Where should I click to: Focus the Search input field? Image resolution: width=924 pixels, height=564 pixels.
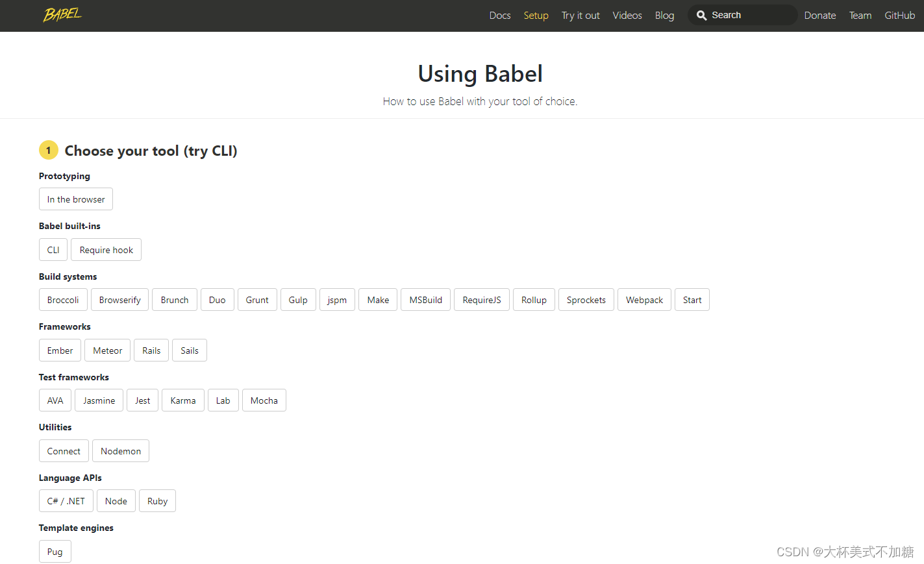[x=743, y=15]
